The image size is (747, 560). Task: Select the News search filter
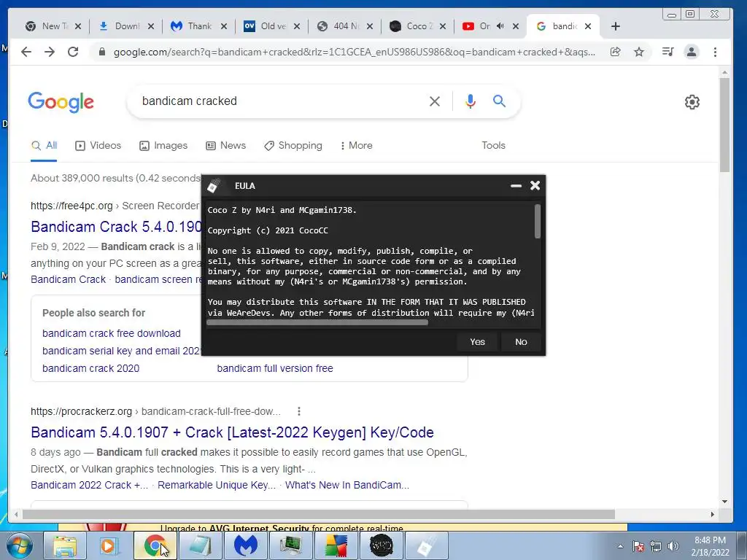point(225,145)
